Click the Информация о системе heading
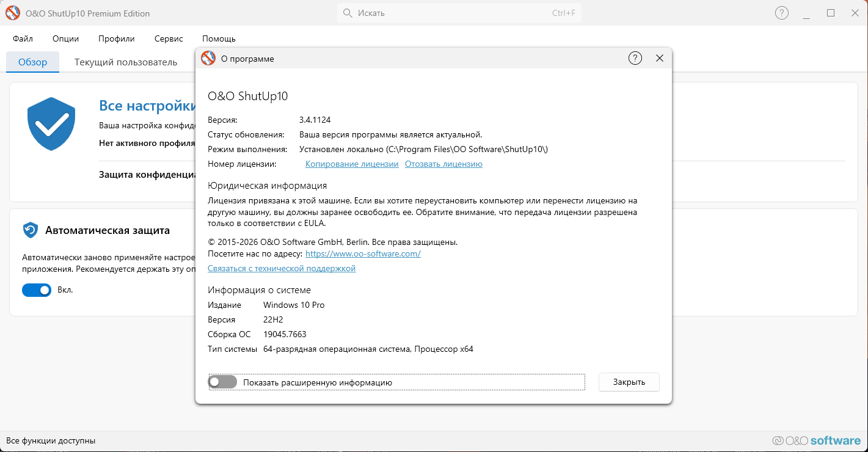The height and width of the screenshot is (452, 868). click(259, 290)
